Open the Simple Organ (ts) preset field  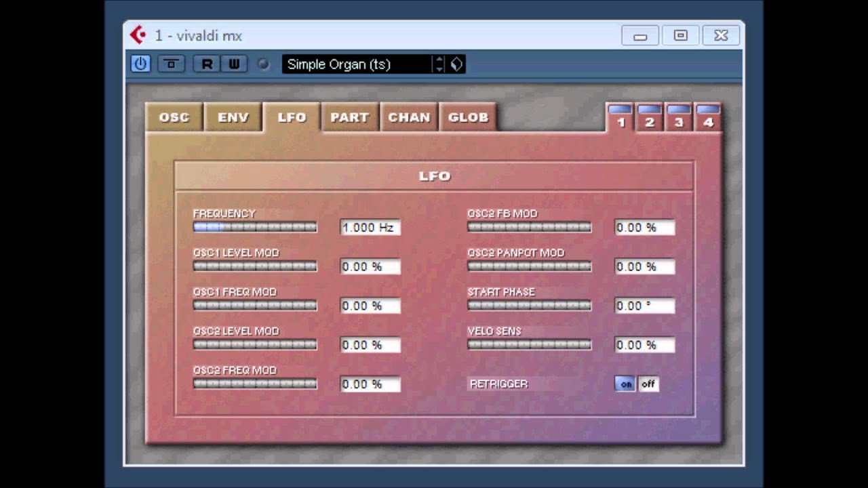tap(357, 64)
